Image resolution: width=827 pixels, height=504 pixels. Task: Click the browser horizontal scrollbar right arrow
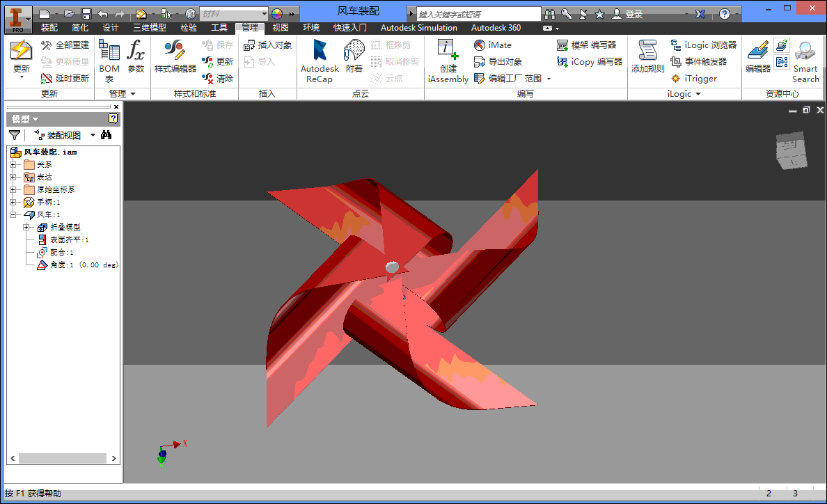[x=114, y=458]
